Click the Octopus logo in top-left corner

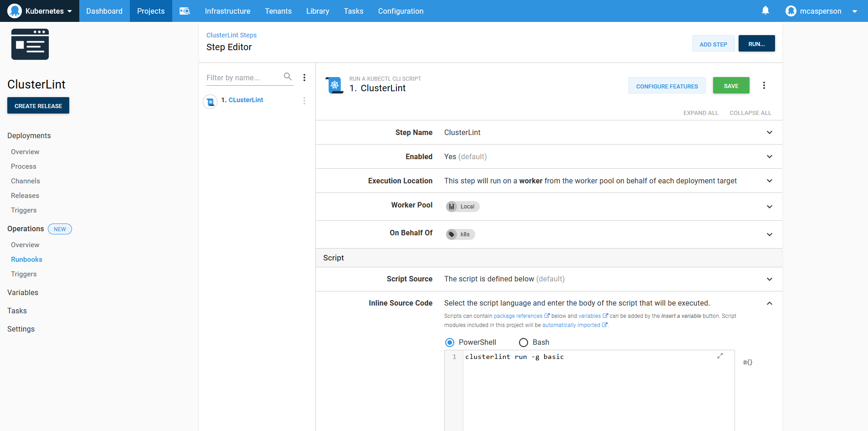(x=14, y=10)
